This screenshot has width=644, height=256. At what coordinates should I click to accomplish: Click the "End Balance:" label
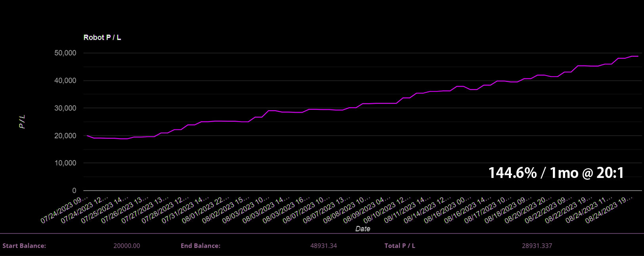coord(201,246)
